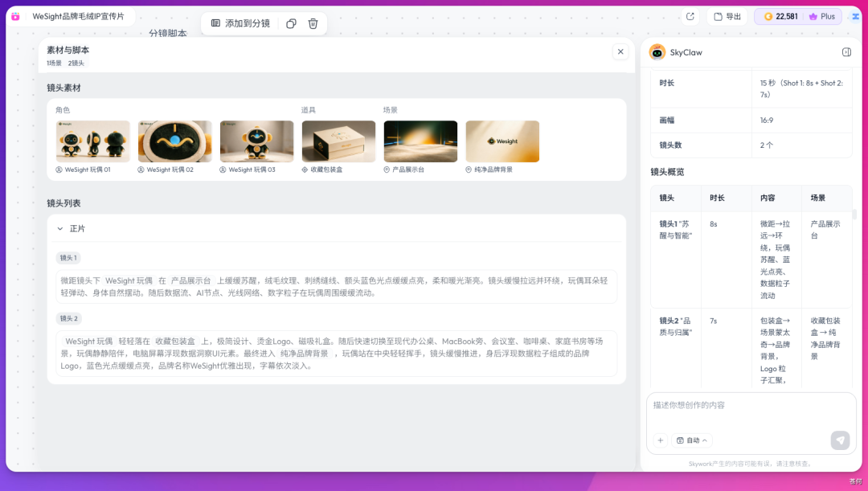This screenshot has height=491, width=868.
Task: Click the 添加到分镜 button label
Action: tap(248, 23)
